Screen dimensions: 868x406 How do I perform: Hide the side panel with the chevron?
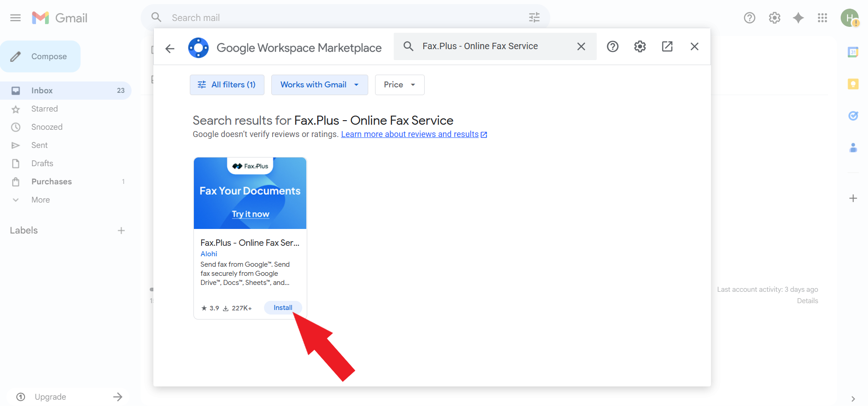(x=853, y=399)
